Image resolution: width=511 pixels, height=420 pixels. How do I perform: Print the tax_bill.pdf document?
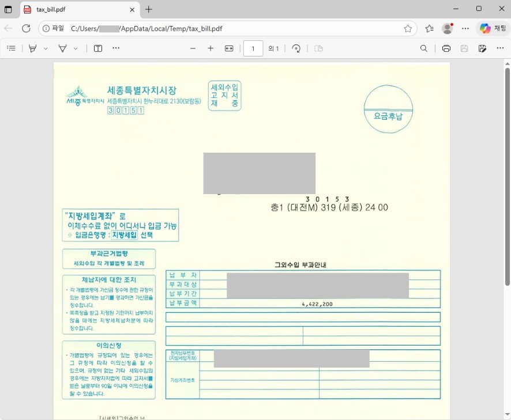point(446,48)
